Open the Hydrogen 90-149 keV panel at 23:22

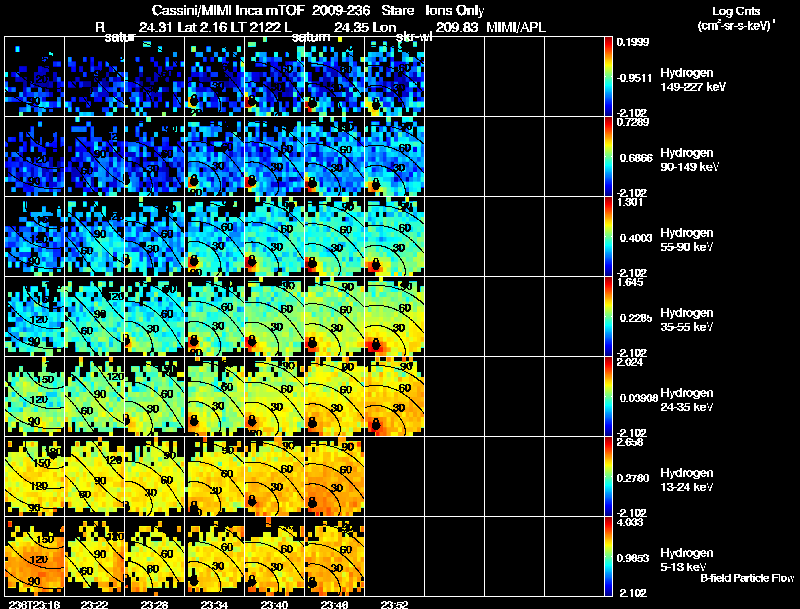pos(95,157)
